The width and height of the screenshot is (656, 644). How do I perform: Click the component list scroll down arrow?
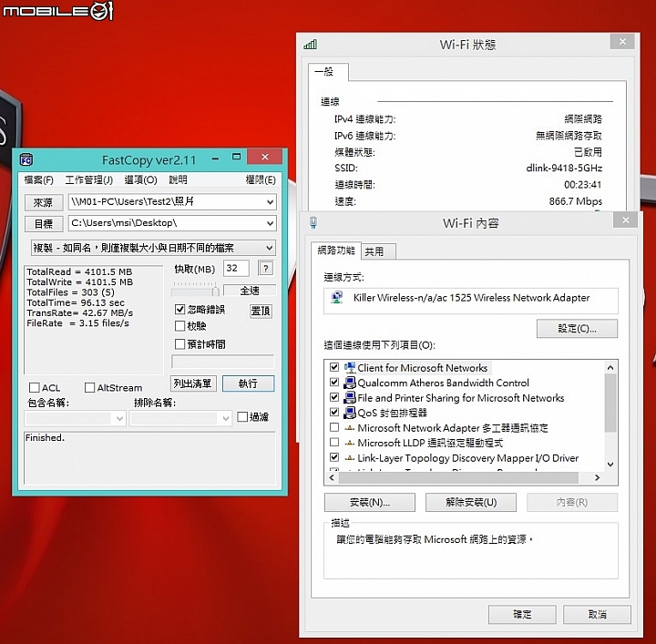point(610,465)
